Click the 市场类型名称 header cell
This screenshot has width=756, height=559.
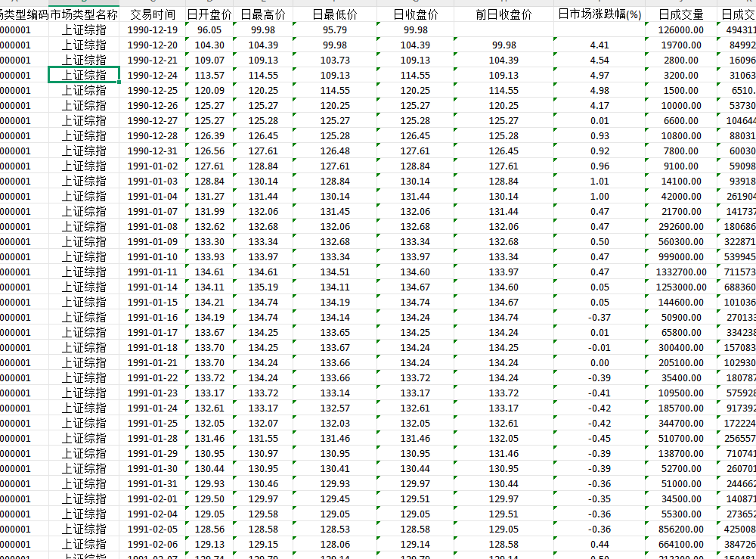(x=84, y=14)
